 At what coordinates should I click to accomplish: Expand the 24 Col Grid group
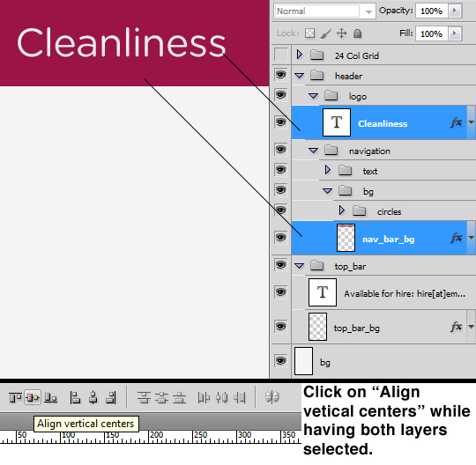point(300,55)
